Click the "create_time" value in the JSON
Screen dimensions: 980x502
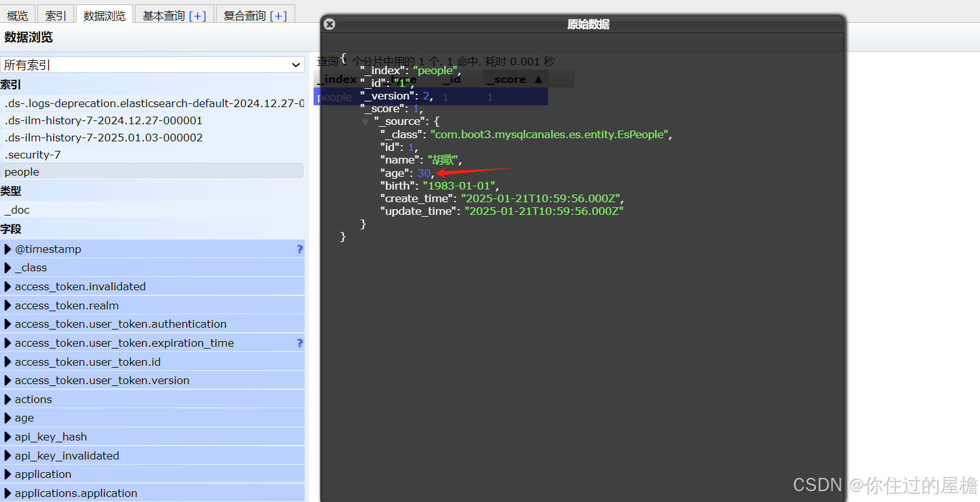[x=540, y=198]
